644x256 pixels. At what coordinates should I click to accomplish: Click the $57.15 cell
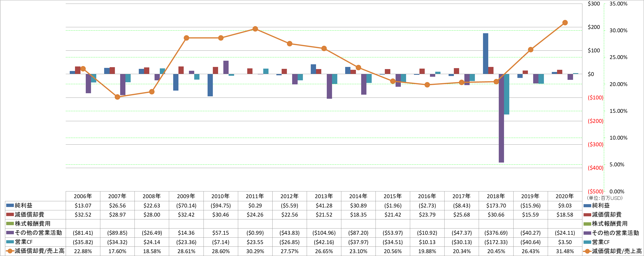[220, 233]
